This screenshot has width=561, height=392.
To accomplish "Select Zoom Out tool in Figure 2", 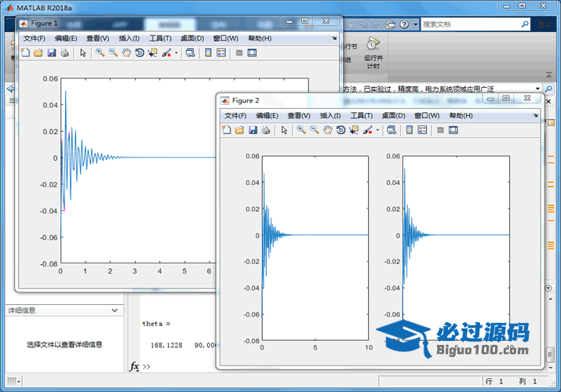I will coord(315,130).
